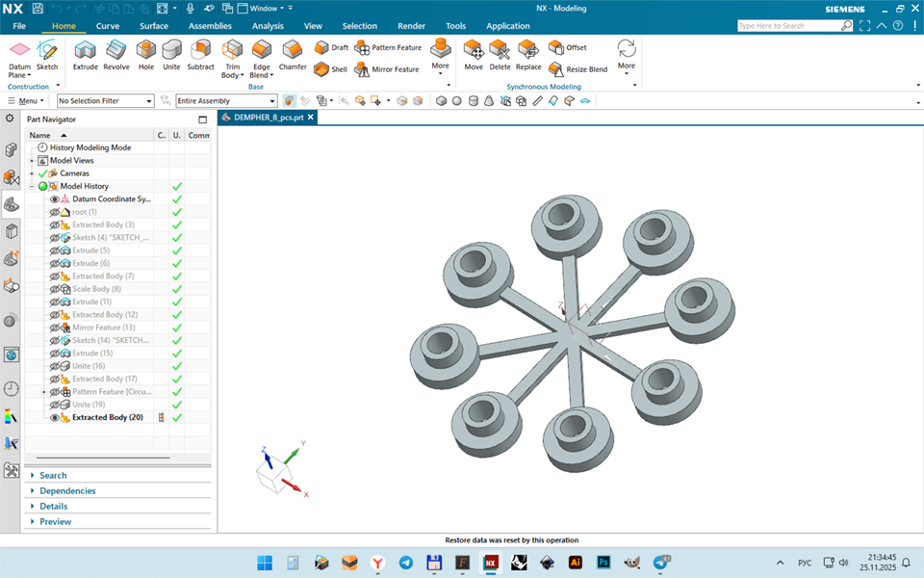The image size is (924, 578).
Task: Click More in the Base group
Action: tap(440, 56)
